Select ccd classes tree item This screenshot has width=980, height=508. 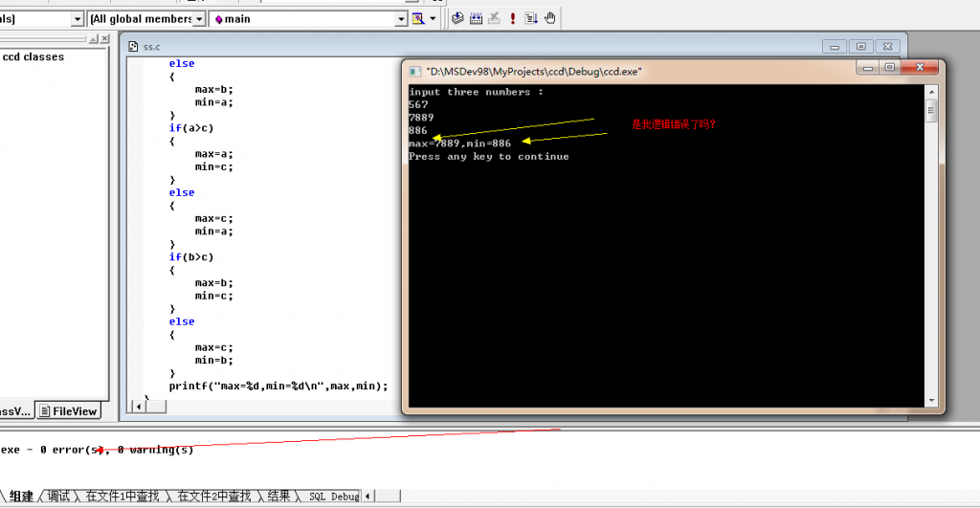coord(33,56)
